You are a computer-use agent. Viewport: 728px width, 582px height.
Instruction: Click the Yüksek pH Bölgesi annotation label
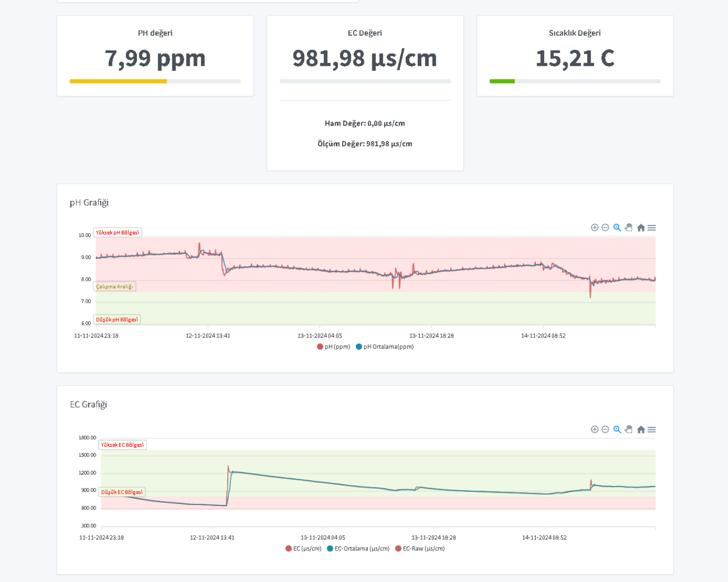click(x=117, y=233)
